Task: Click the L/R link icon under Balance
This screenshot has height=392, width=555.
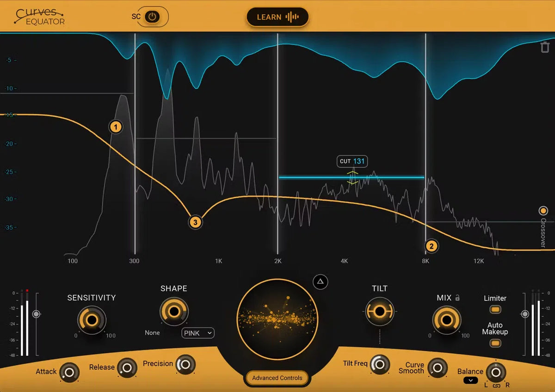Action: 496,386
